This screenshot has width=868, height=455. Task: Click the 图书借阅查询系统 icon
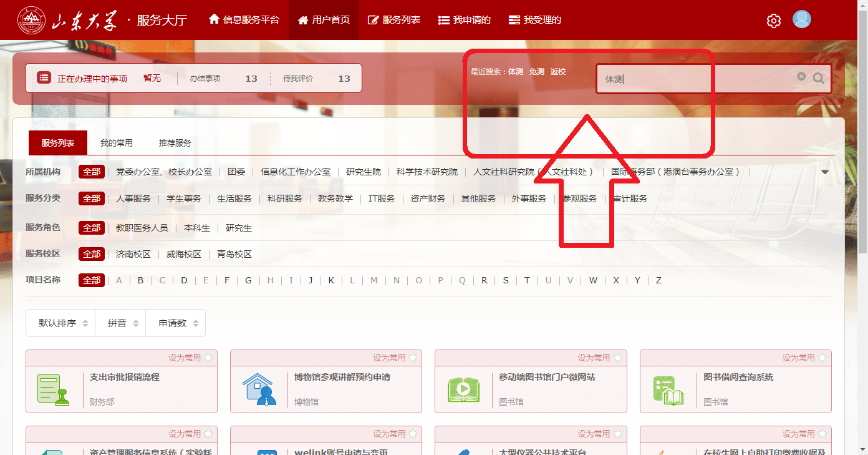pos(668,389)
